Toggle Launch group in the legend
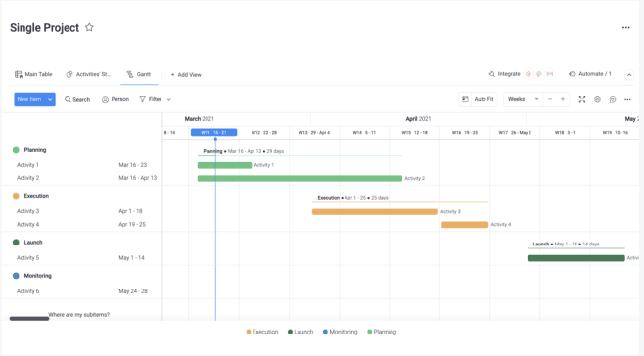Screen dimensions: 644x356 tap(300, 332)
